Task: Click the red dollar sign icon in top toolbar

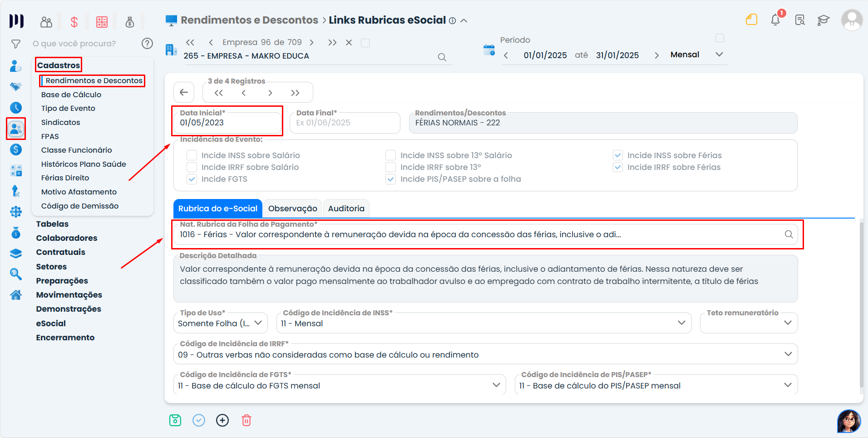Action: (x=74, y=22)
